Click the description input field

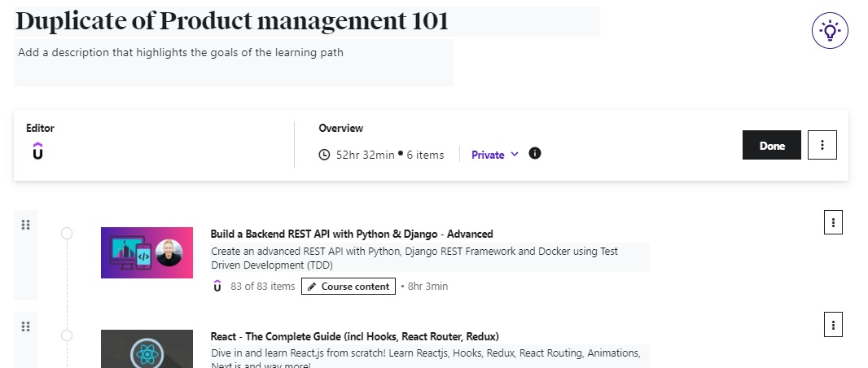pyautogui.click(x=233, y=62)
